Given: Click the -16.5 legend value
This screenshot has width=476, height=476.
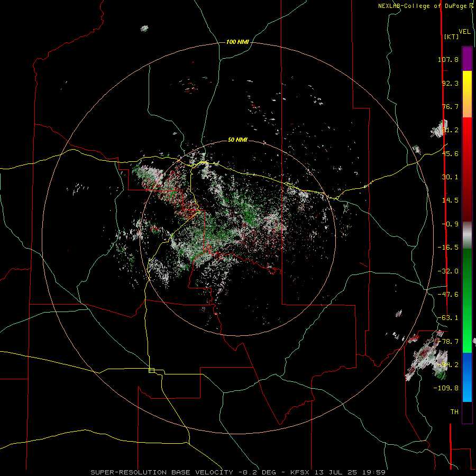Looking at the screenshot, I should pos(448,248).
